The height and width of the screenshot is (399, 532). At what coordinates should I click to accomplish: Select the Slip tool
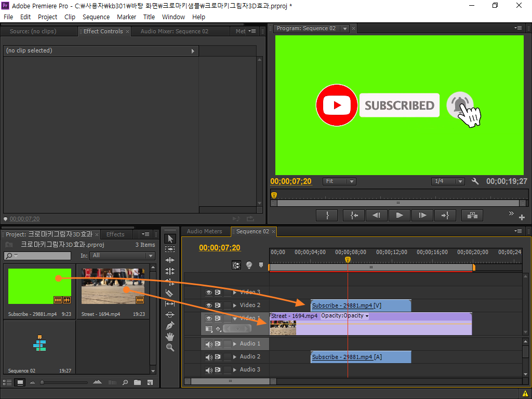pyautogui.click(x=170, y=303)
